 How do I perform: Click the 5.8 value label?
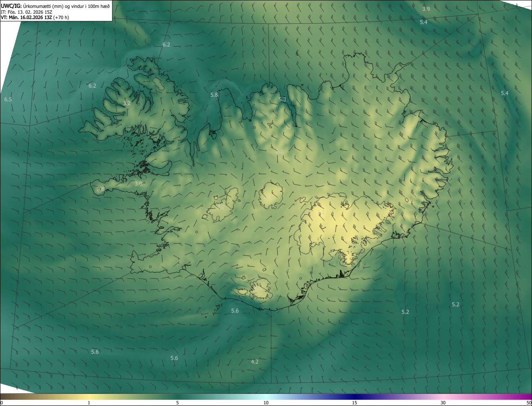click(x=214, y=95)
